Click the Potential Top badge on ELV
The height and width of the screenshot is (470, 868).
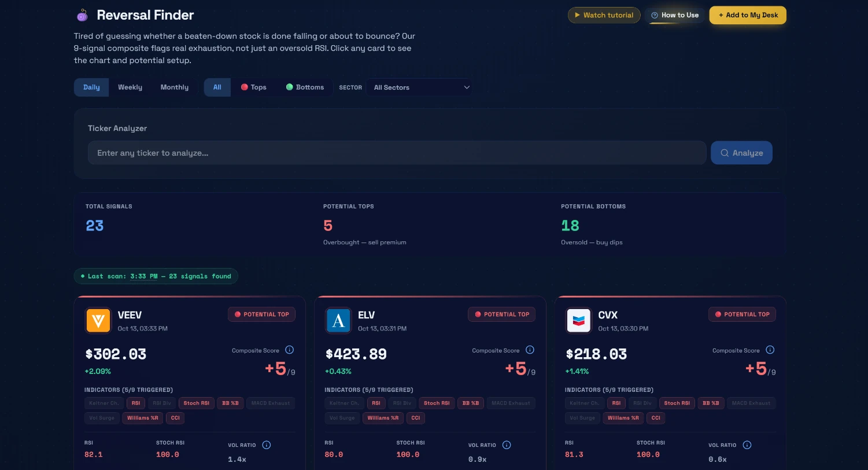coord(502,314)
